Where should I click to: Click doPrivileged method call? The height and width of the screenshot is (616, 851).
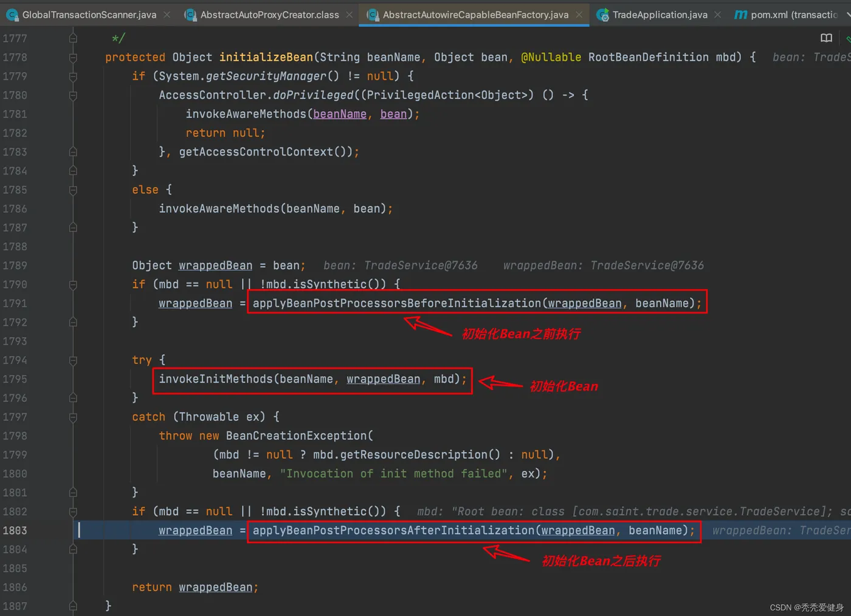point(313,95)
